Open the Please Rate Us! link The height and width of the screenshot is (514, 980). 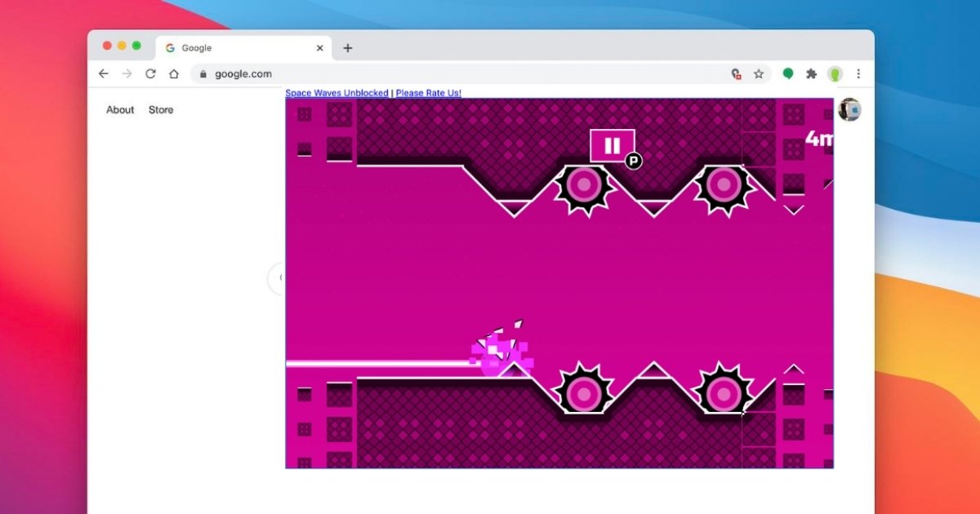pos(429,93)
